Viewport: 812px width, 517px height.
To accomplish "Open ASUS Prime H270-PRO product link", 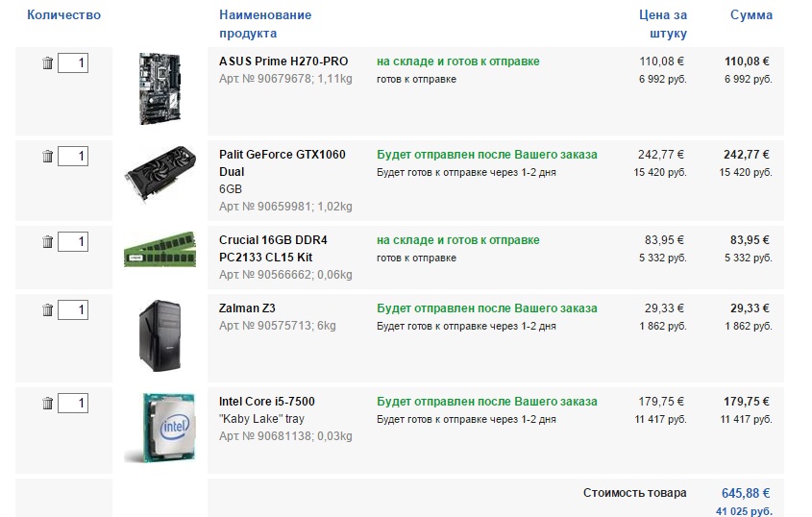I will click(x=283, y=62).
